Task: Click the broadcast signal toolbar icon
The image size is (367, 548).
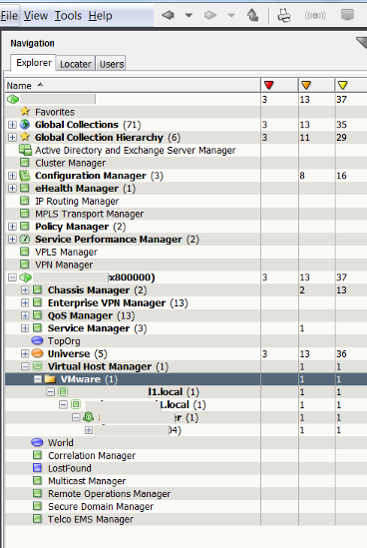Action: point(315,15)
